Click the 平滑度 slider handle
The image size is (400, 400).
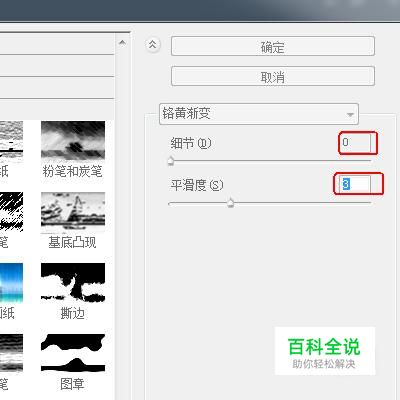coord(230,202)
